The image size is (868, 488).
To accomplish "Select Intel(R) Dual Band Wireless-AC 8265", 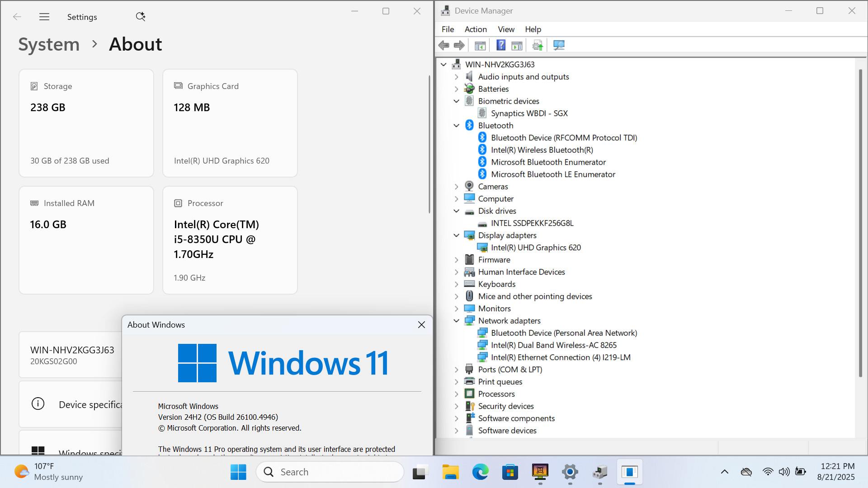I will [553, 345].
